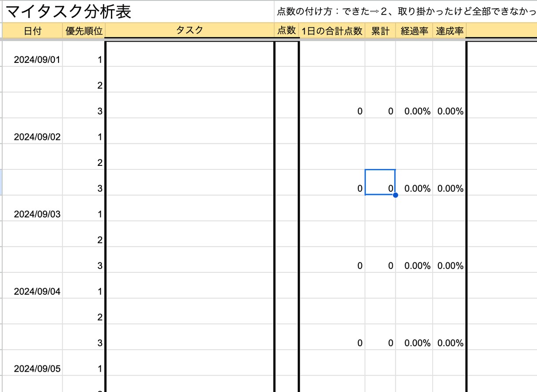The image size is (537, 392).
Task: Click the 点数 column header
Action: coord(287,30)
